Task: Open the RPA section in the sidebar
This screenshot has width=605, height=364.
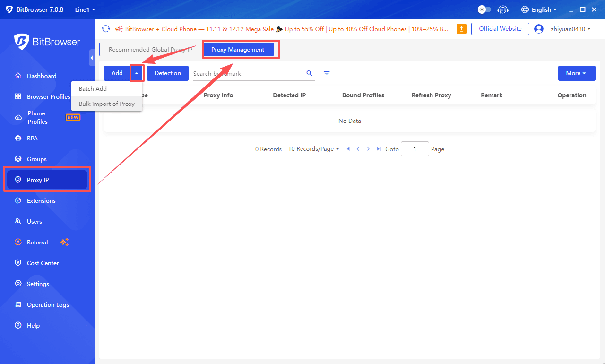Action: (33, 138)
